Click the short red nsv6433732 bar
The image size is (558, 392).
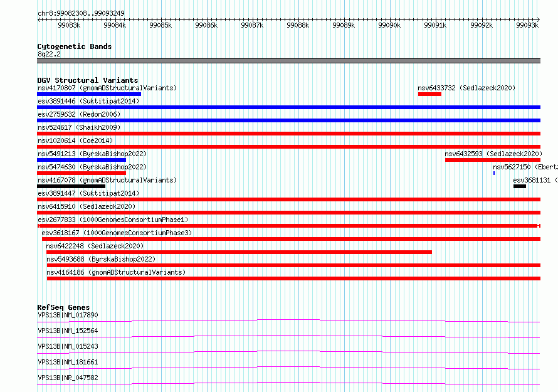[429, 94]
